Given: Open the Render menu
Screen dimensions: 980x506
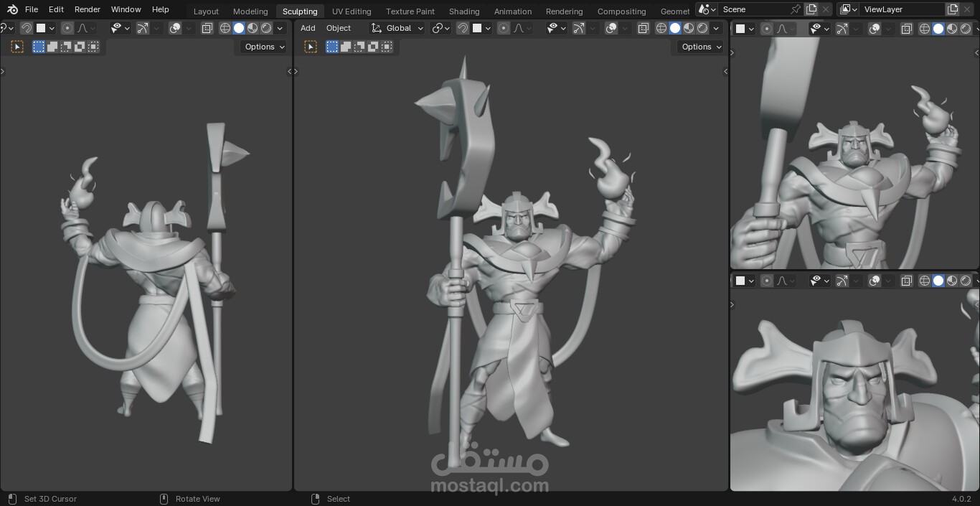Looking at the screenshot, I should (88, 9).
